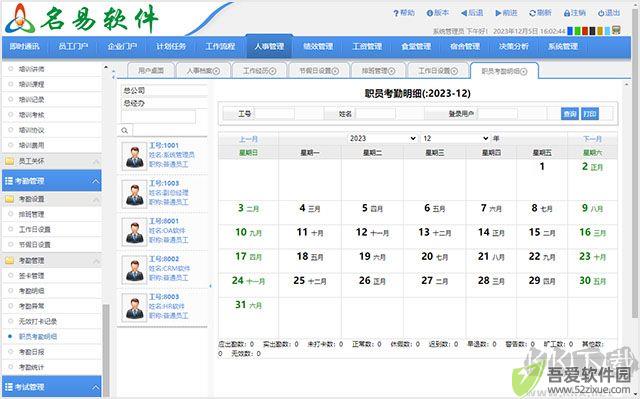Switch to the 人事档案 tab
Image resolution: width=640 pixels, height=399 pixels.
(x=203, y=71)
